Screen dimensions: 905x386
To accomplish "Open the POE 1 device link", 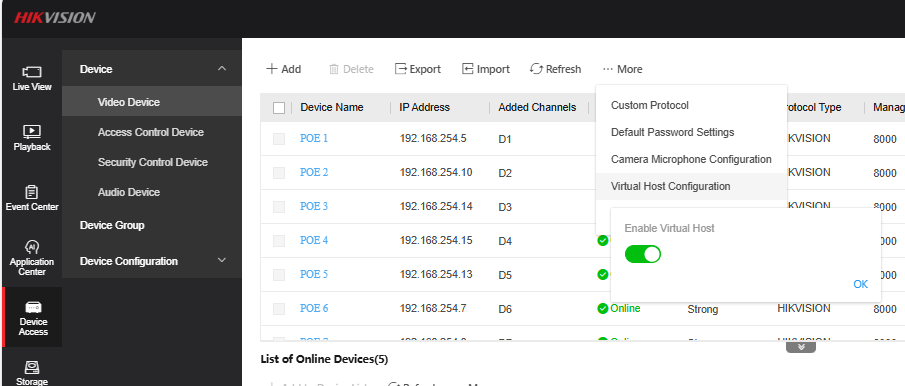I will click(313, 138).
